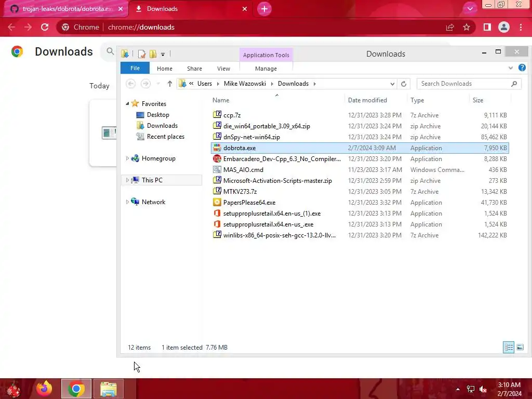Click the New Folder quick access icon
The image size is (532, 399).
[153, 54]
